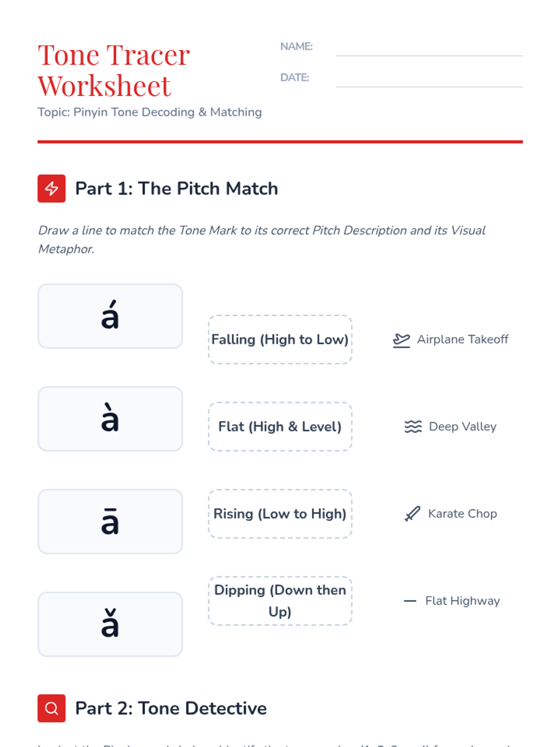Select the Rising (Low to High) box
Screen dimensions: 560x747
coord(280,514)
